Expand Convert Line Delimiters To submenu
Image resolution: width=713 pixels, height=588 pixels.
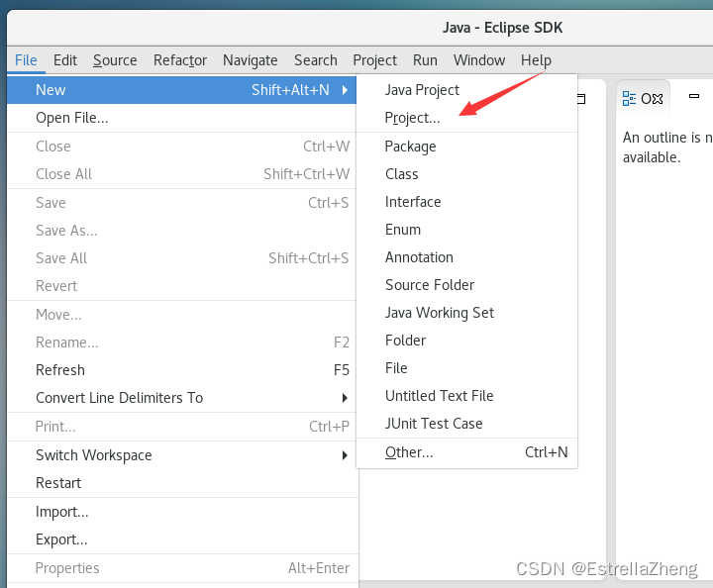pos(181,398)
